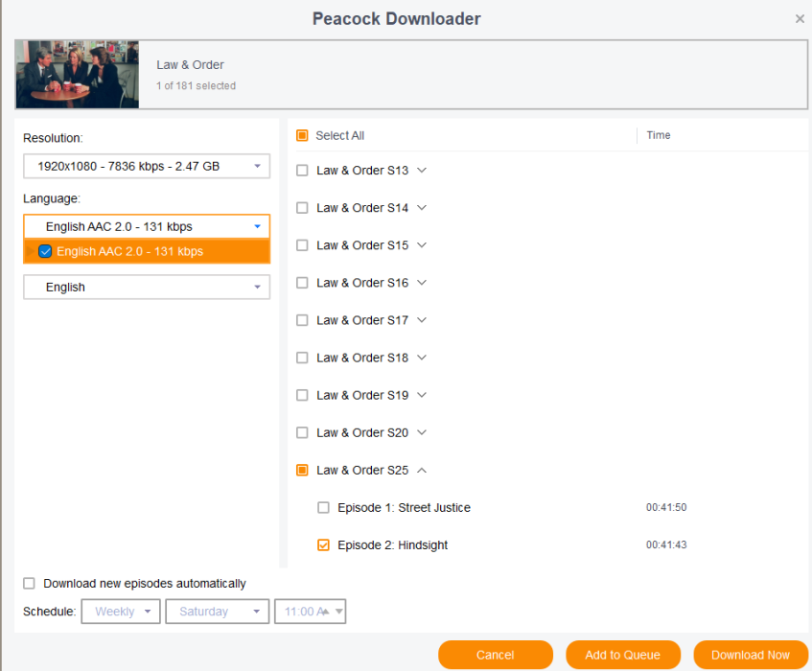Check the Law & Order S20 checkbox
The height and width of the screenshot is (671, 812).
(x=302, y=433)
